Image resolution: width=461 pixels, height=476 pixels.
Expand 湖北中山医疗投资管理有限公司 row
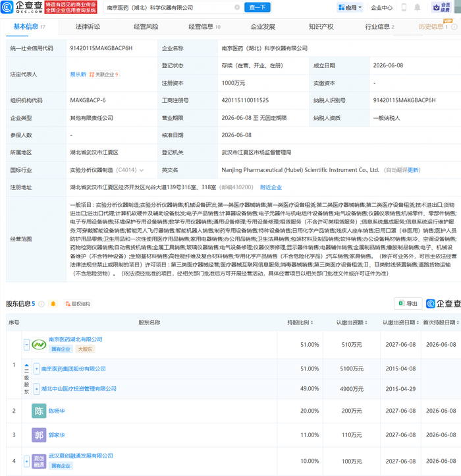(x=36, y=389)
